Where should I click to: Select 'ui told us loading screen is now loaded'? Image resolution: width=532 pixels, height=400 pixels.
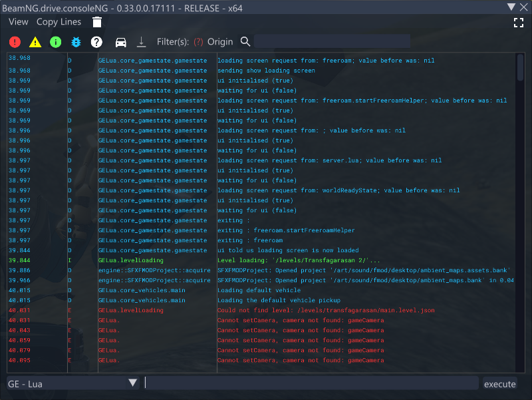[x=288, y=250]
